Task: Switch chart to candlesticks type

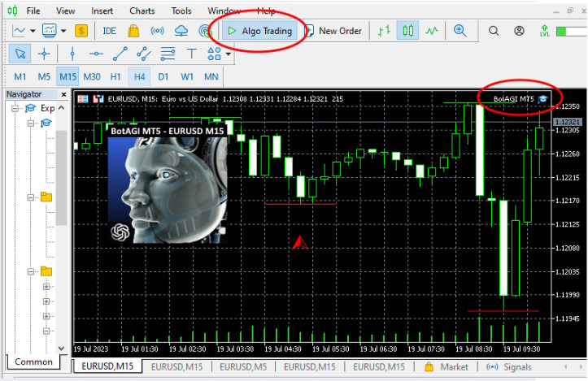Action: tap(408, 31)
